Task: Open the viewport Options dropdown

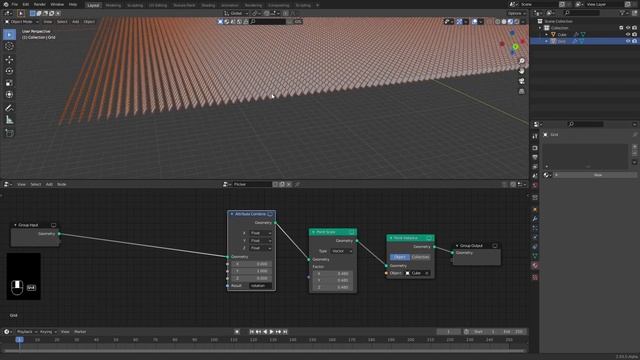Action: [x=517, y=13]
